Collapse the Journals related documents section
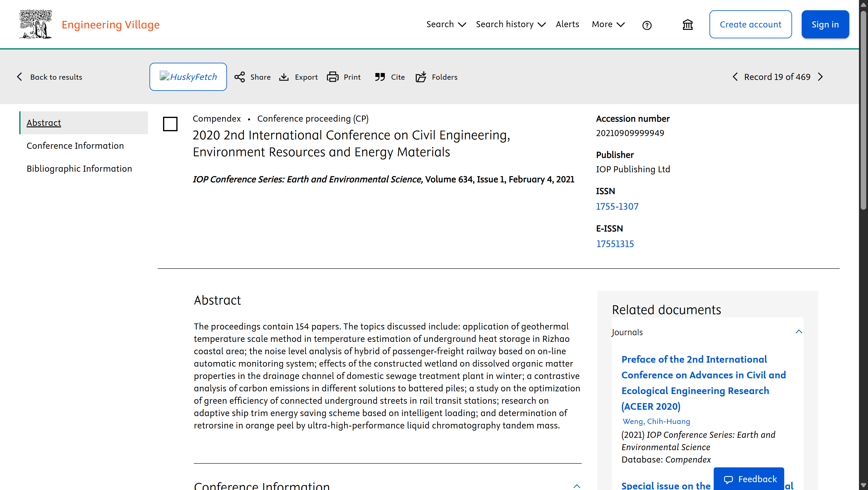This screenshot has height=490, width=868. pyautogui.click(x=799, y=332)
